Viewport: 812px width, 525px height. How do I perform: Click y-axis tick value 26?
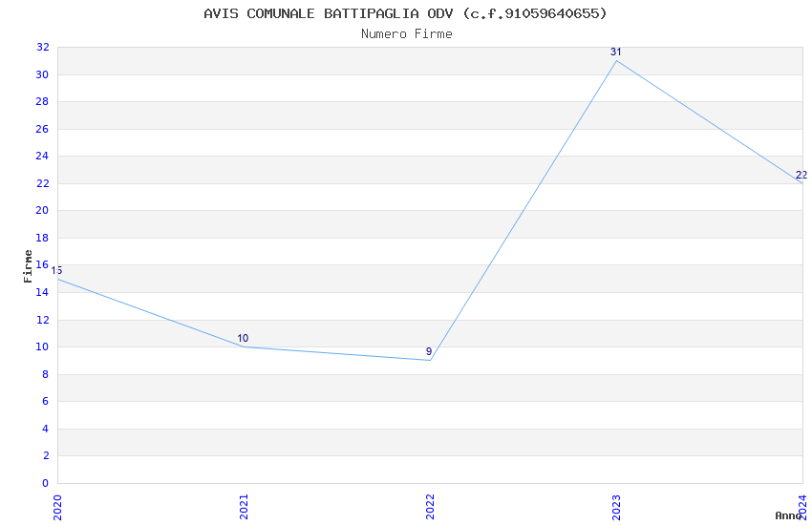point(42,129)
